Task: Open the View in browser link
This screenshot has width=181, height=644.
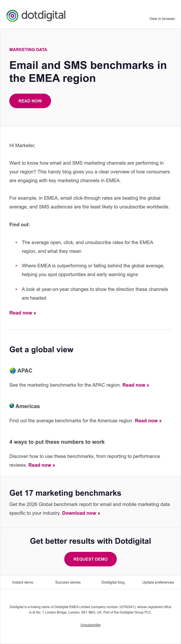Action: (162, 19)
